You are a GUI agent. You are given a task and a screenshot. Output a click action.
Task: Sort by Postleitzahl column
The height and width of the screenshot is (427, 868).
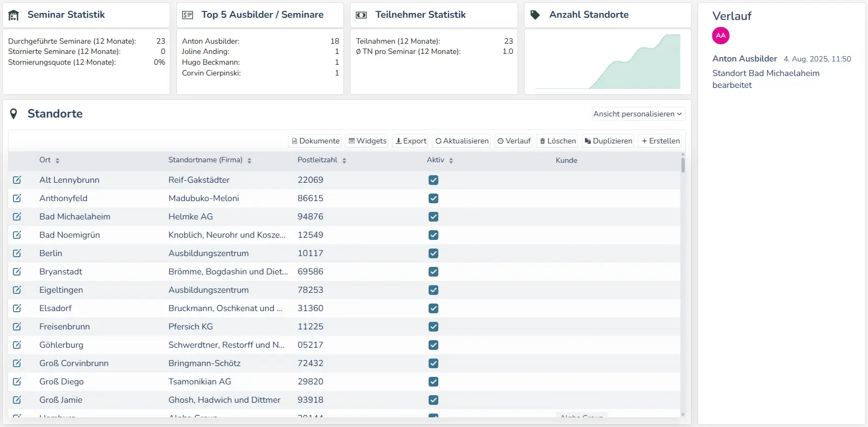(322, 160)
